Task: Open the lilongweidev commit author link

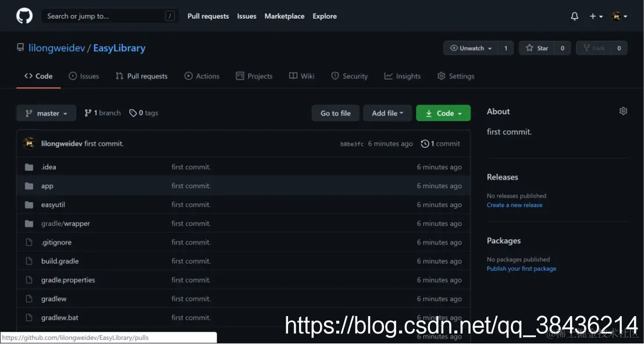Action: [62, 144]
